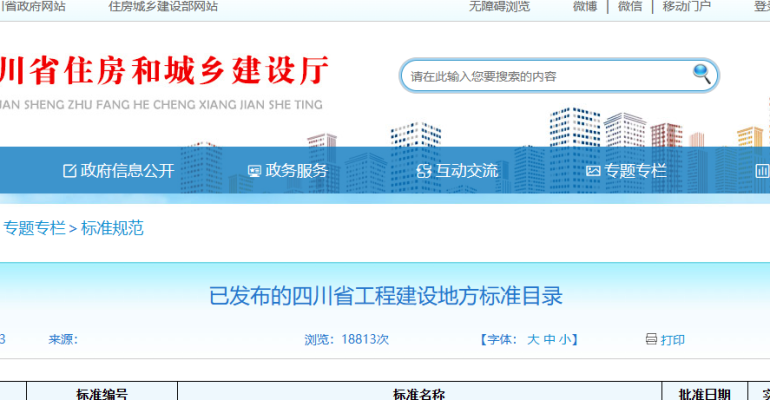Screen dimensions: 770x400
Task: Go to 专题专栏 in breadcrumb
Action: coord(34,228)
